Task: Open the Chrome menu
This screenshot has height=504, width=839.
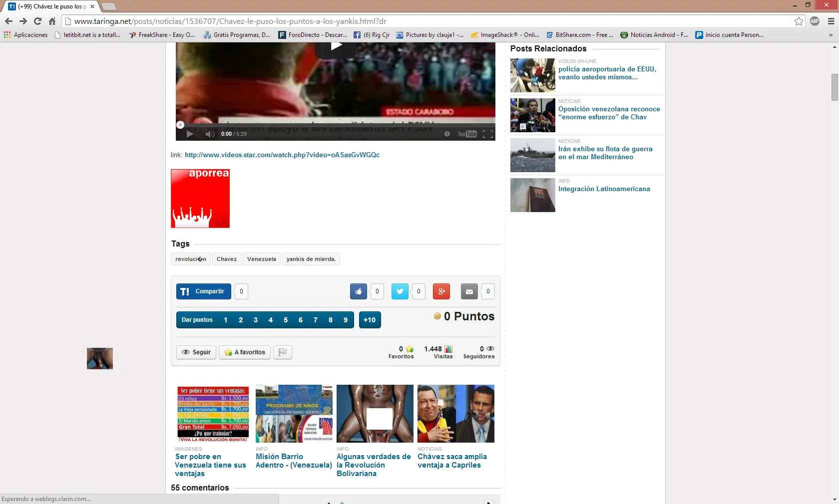Action: [x=831, y=21]
